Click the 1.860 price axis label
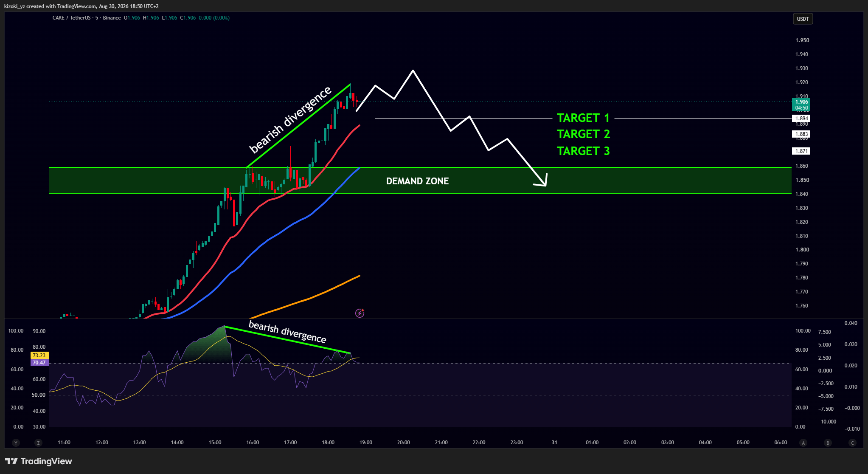This screenshot has width=868, height=474. 802,166
